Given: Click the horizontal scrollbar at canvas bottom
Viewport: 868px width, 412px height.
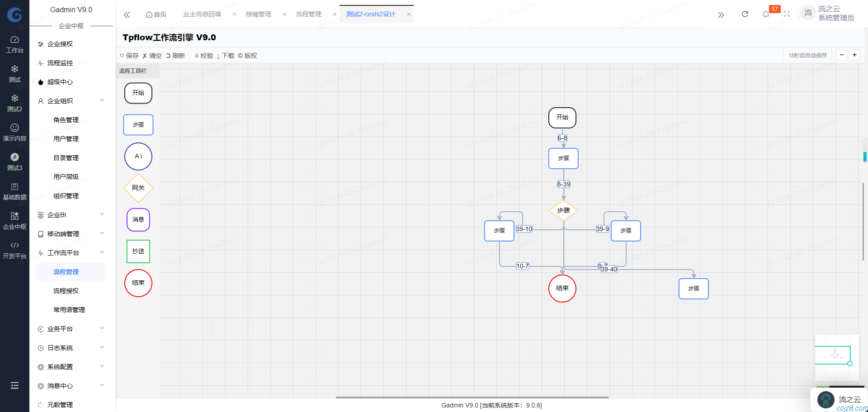Looking at the screenshot, I should click(x=472, y=398).
